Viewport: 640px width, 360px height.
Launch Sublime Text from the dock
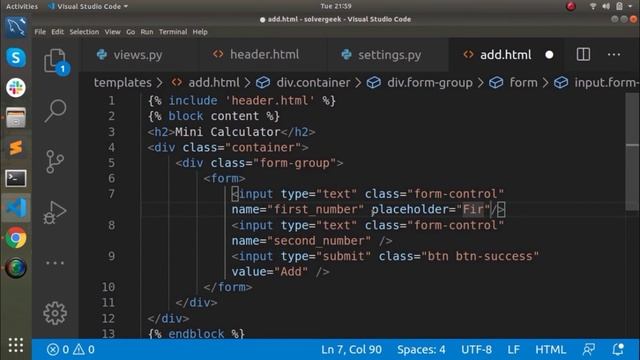click(16, 148)
